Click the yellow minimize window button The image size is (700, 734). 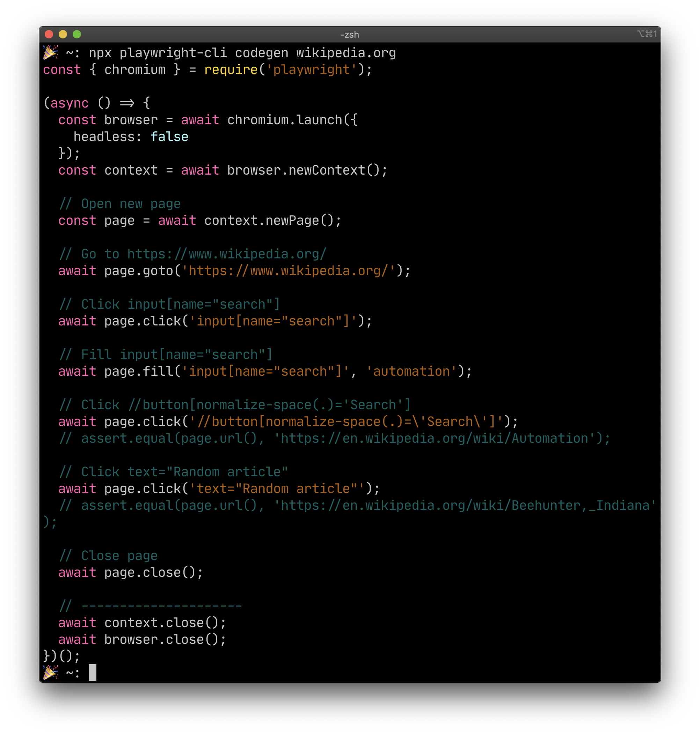[63, 34]
